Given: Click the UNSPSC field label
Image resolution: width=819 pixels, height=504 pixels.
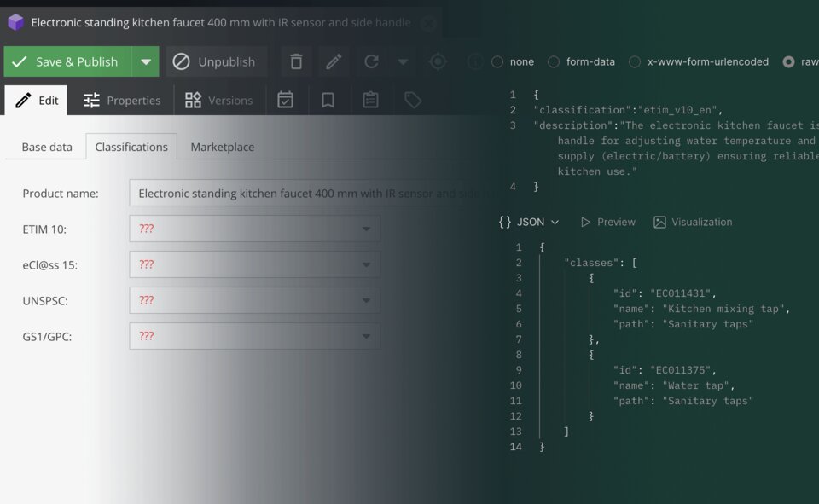Looking at the screenshot, I should pyautogui.click(x=45, y=301).
